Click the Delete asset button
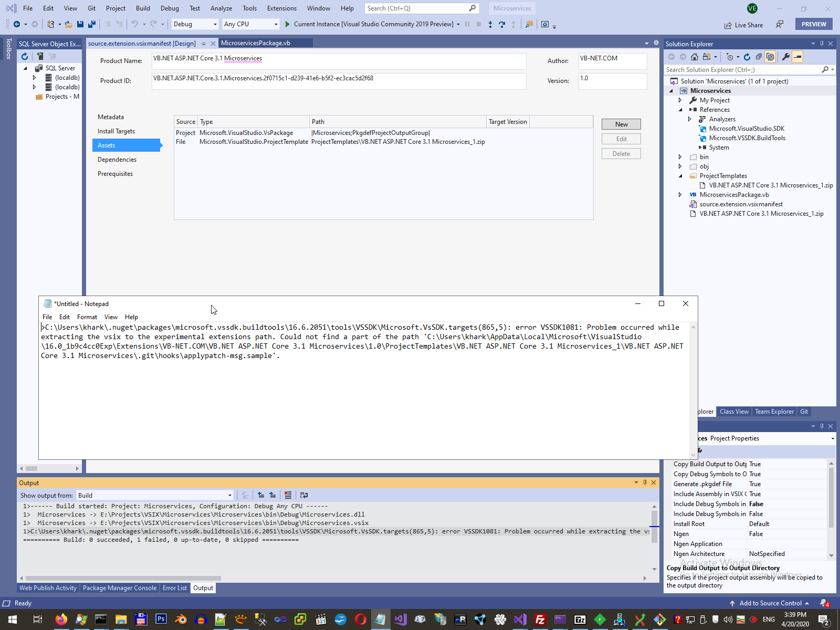Screen dimensions: 840x630 [622, 154]
